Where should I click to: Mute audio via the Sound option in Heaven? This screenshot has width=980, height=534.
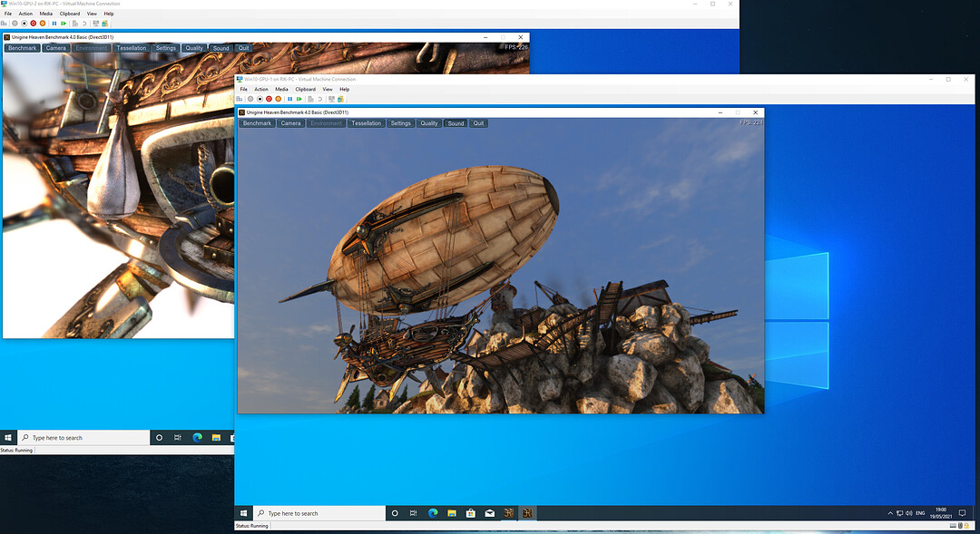tap(456, 122)
